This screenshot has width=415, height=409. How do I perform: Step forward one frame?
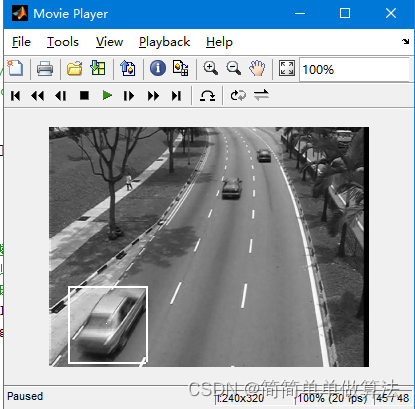[x=129, y=96]
